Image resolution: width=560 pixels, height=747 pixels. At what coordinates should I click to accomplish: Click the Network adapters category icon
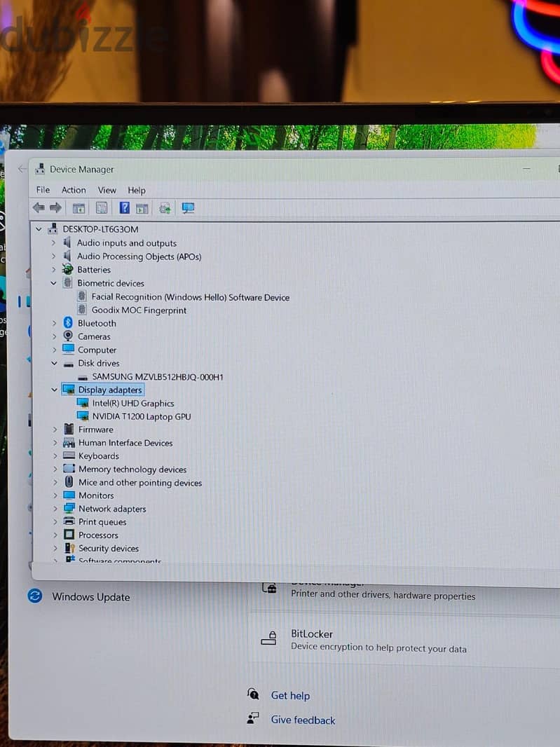point(69,508)
